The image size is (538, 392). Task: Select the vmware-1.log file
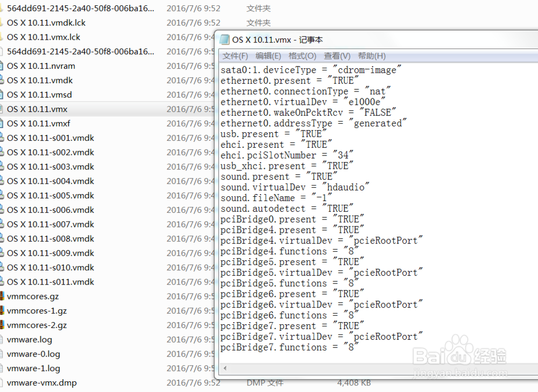pos(33,368)
